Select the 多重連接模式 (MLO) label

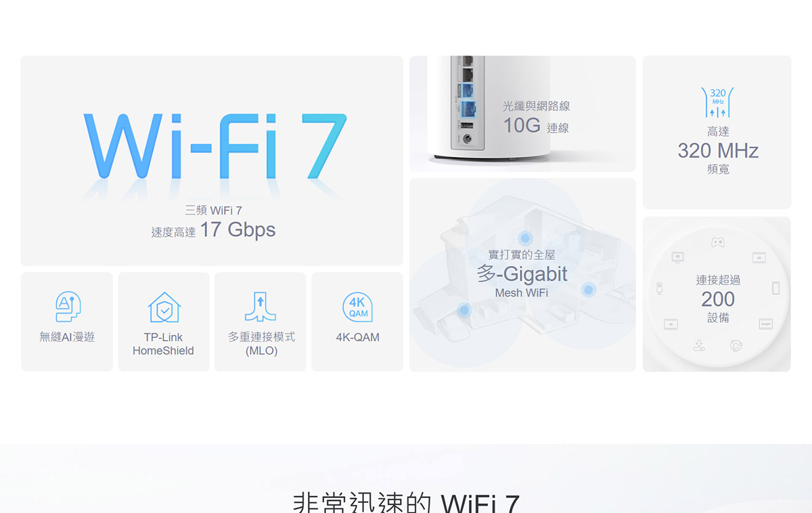(x=261, y=344)
